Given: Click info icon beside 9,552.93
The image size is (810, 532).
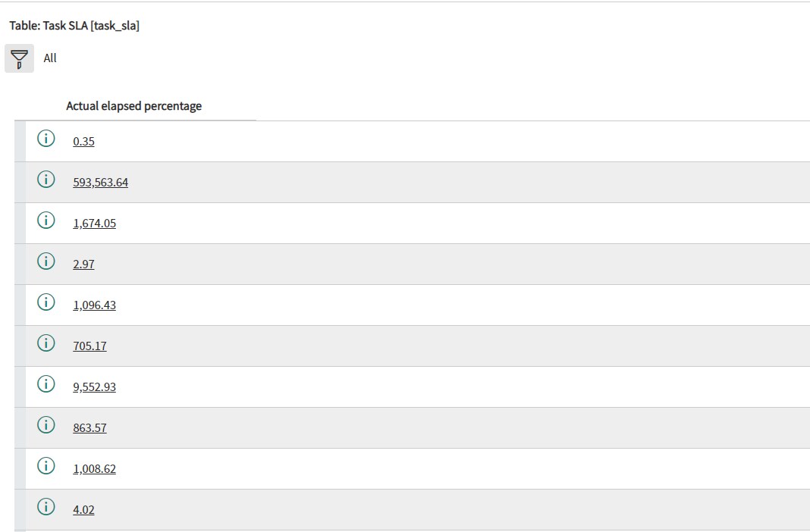Looking at the screenshot, I should 46,384.
